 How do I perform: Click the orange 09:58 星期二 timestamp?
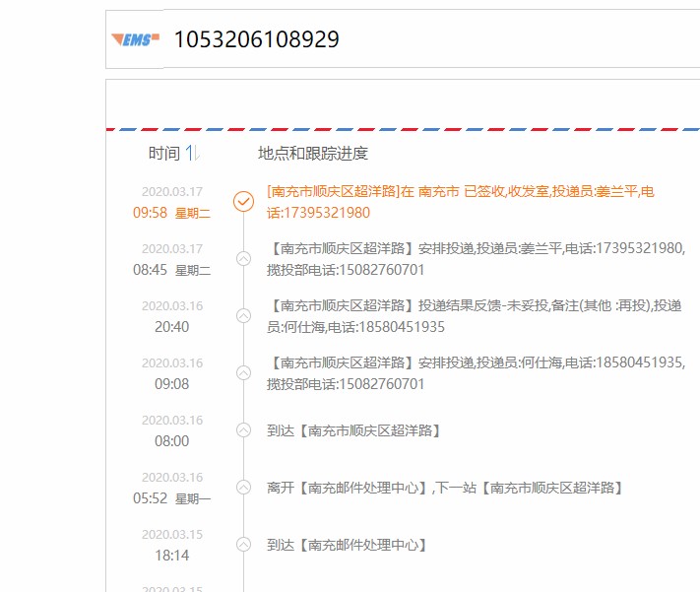(171, 212)
